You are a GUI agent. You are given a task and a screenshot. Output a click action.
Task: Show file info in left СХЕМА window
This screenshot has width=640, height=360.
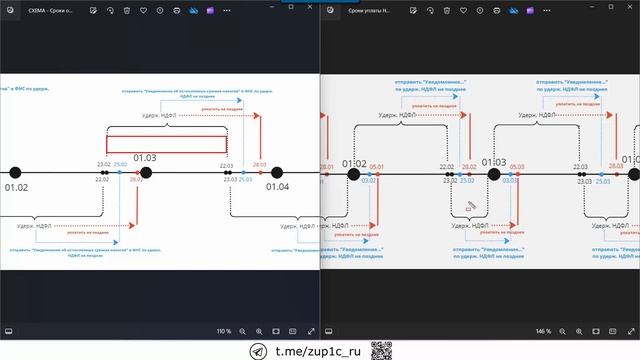[x=160, y=11]
